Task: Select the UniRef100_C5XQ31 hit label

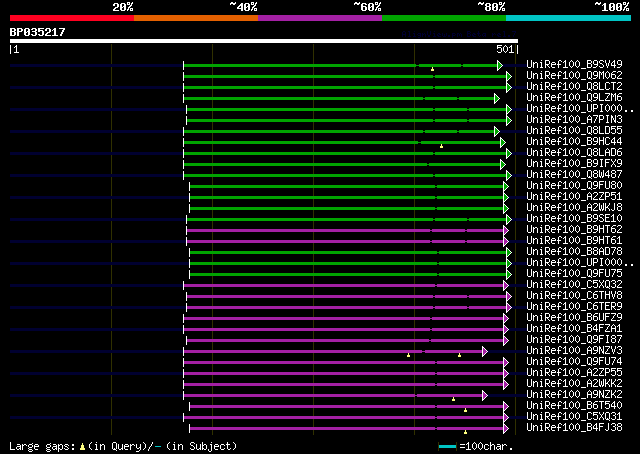Action: point(574,417)
